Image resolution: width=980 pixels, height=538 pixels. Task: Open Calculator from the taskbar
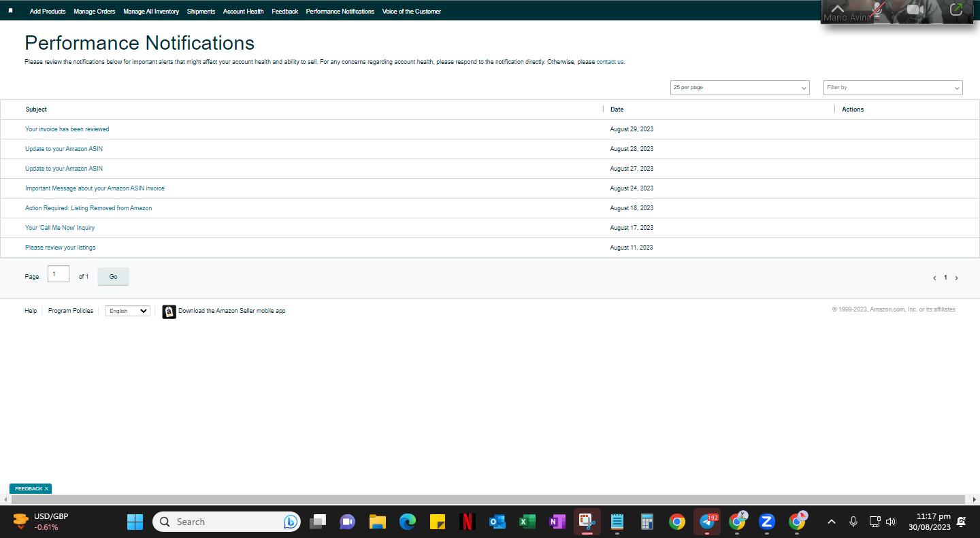click(647, 522)
